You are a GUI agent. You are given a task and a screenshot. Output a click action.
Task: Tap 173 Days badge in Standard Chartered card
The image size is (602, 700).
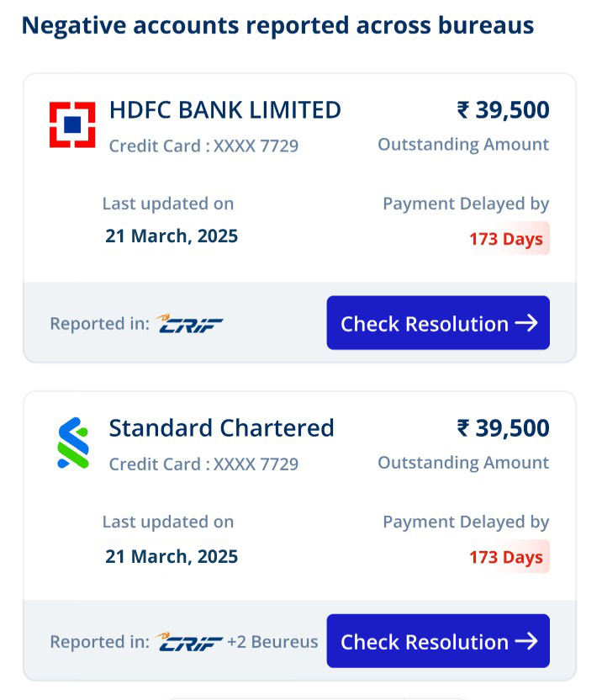click(506, 557)
